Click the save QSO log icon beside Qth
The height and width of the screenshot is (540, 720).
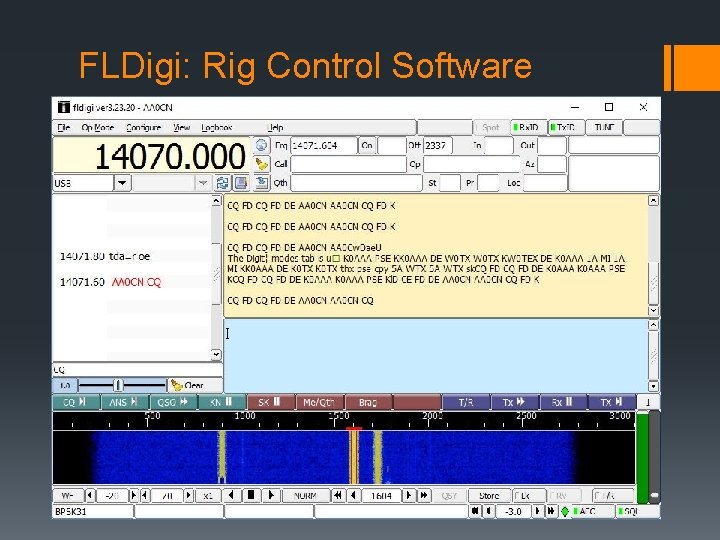point(261,183)
